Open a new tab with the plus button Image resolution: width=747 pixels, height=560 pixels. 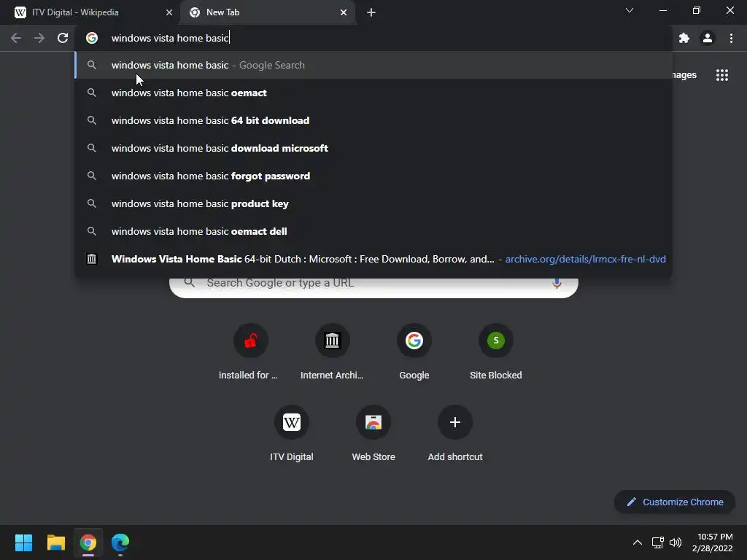tap(371, 12)
